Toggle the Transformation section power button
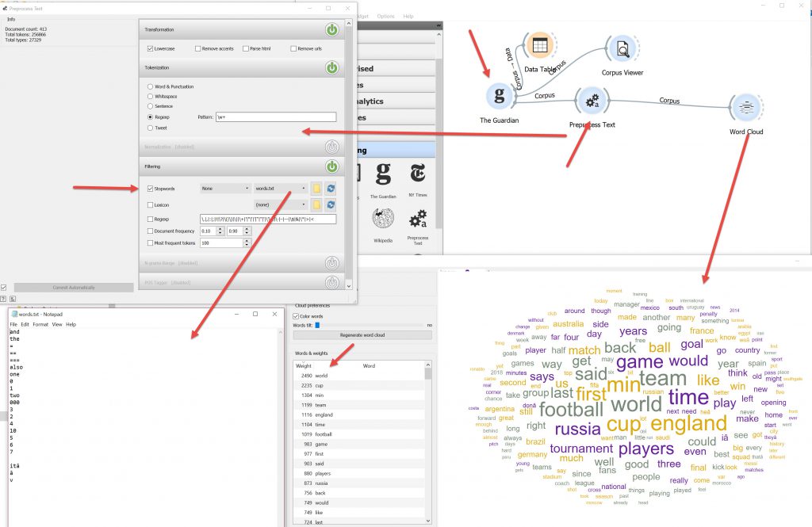 (332, 30)
